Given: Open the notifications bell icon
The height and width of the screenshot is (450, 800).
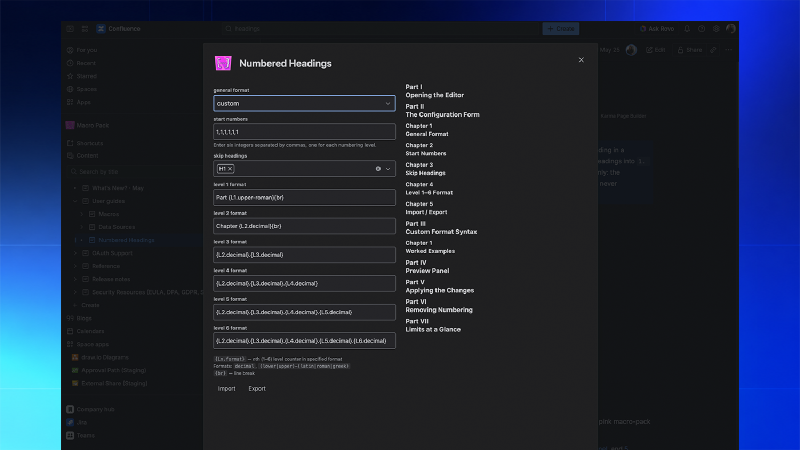Looking at the screenshot, I should tap(687, 29).
